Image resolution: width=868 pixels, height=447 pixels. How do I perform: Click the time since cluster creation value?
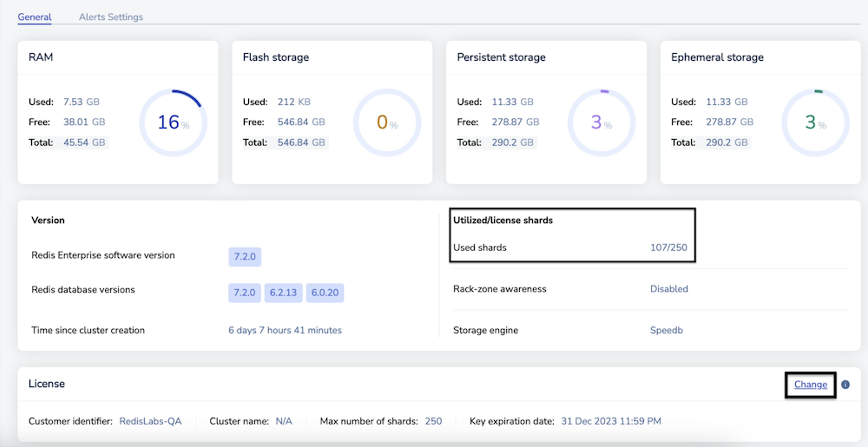coord(285,330)
